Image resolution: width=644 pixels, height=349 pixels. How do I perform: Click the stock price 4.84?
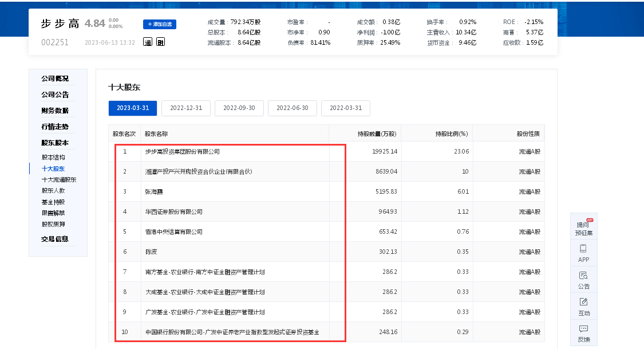[x=95, y=24]
